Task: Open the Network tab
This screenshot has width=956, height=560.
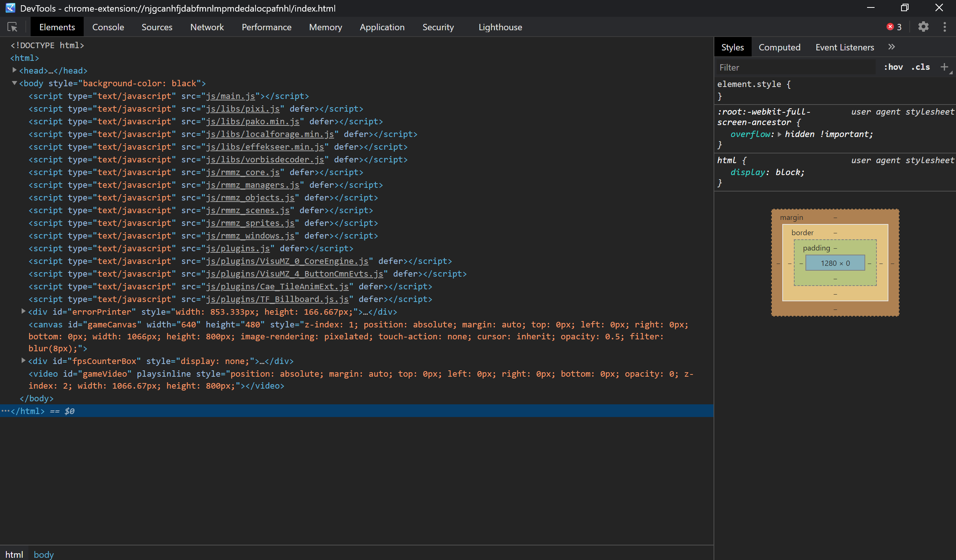Action: point(207,27)
